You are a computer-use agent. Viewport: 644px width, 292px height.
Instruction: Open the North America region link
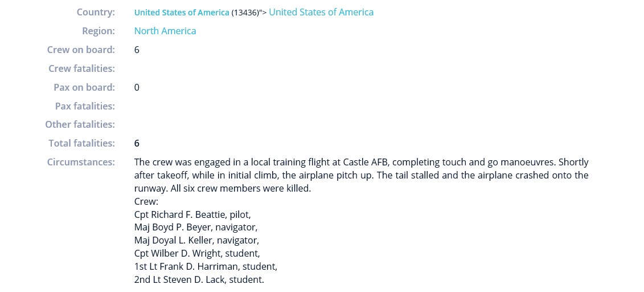165,31
